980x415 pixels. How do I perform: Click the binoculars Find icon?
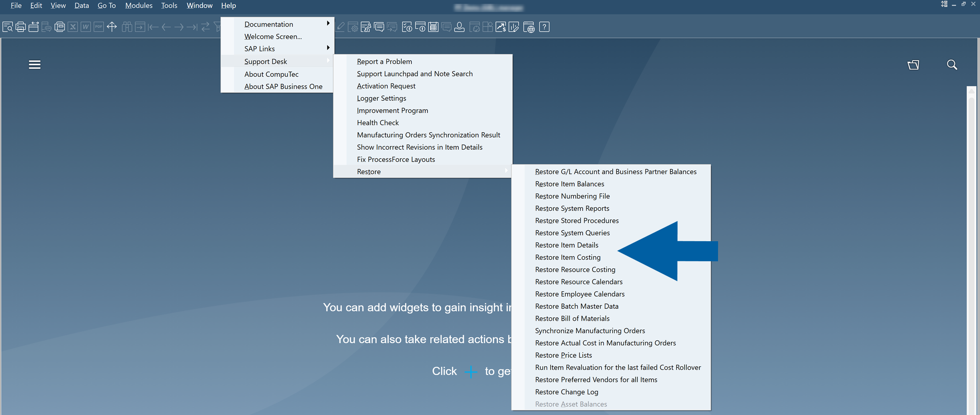[x=127, y=27]
